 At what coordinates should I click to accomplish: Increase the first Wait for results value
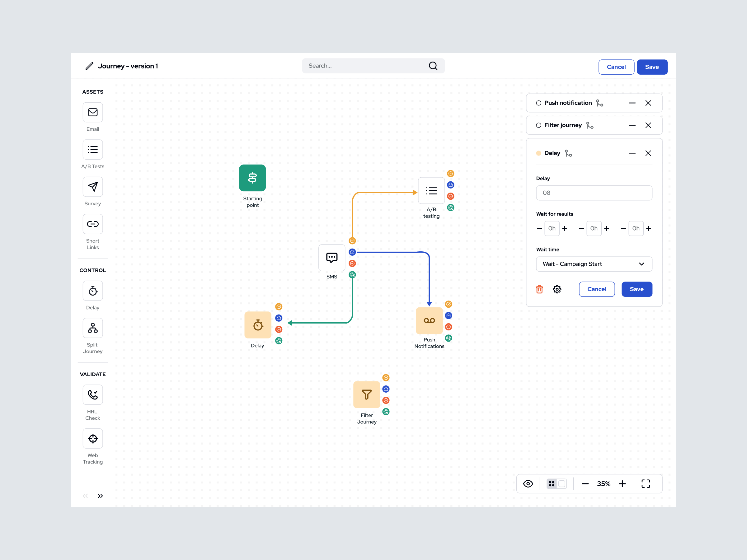tap(565, 229)
